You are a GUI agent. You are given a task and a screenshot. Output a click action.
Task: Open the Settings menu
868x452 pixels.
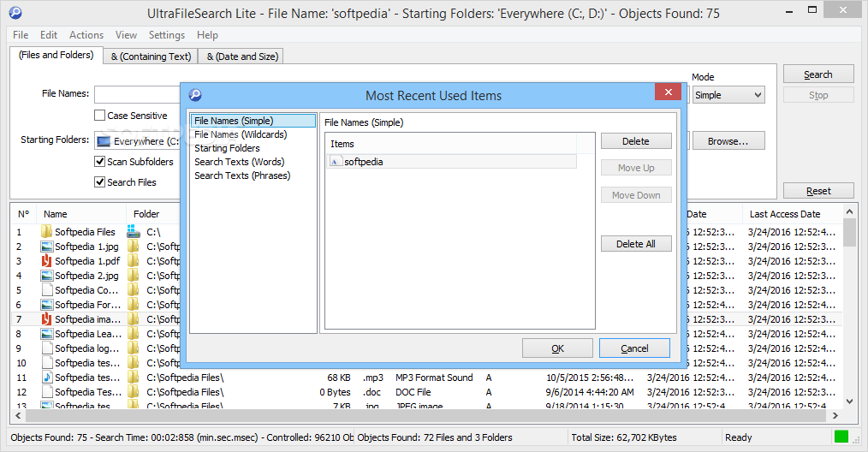(x=167, y=35)
